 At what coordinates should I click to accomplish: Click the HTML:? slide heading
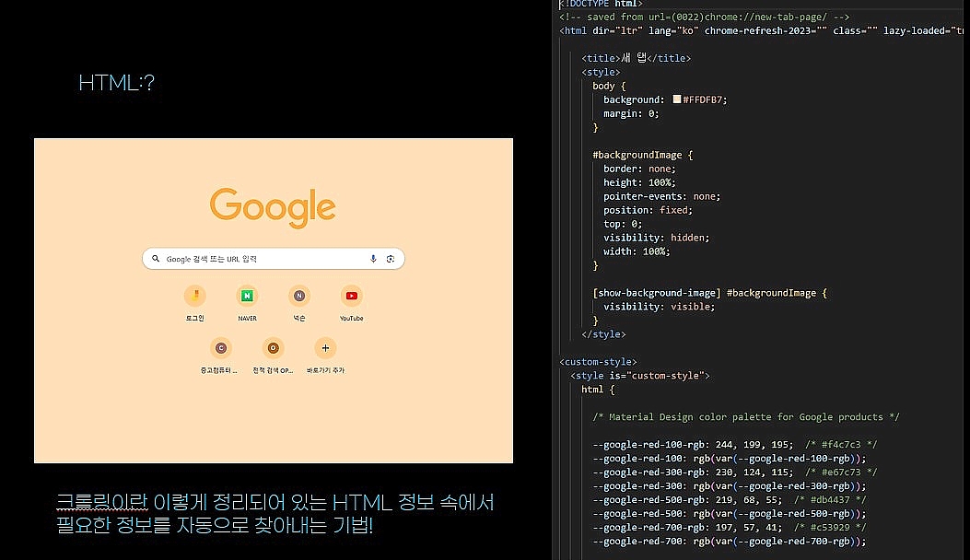click(116, 82)
